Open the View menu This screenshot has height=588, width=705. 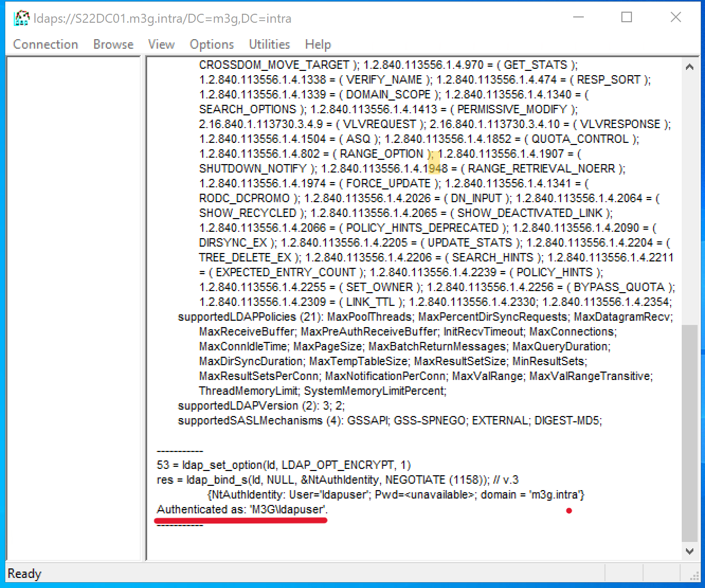click(x=161, y=44)
